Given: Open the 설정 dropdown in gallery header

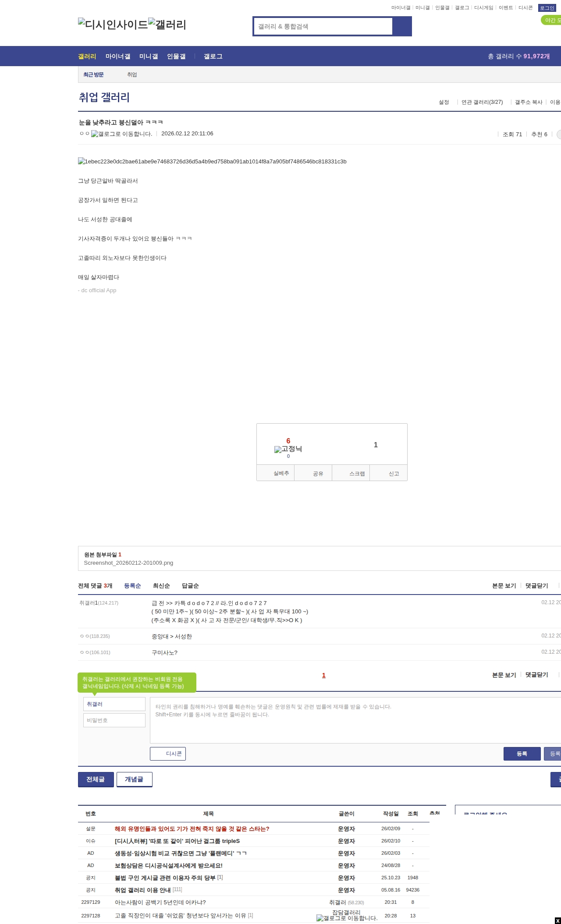Looking at the screenshot, I should (x=444, y=102).
